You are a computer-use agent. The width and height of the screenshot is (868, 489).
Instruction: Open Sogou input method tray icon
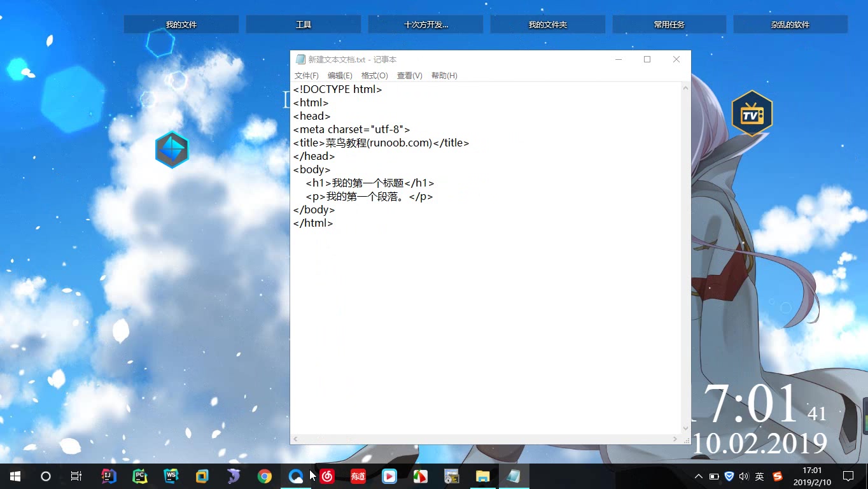click(x=777, y=476)
